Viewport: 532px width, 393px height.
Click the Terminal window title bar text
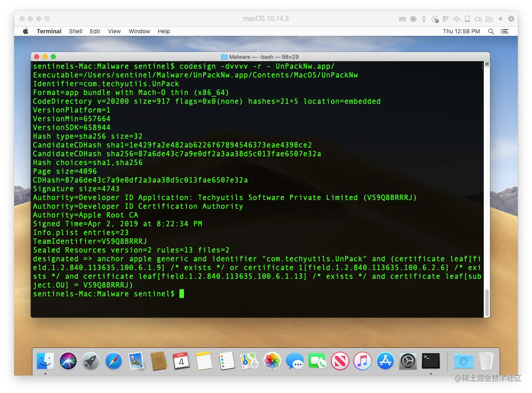pos(264,57)
